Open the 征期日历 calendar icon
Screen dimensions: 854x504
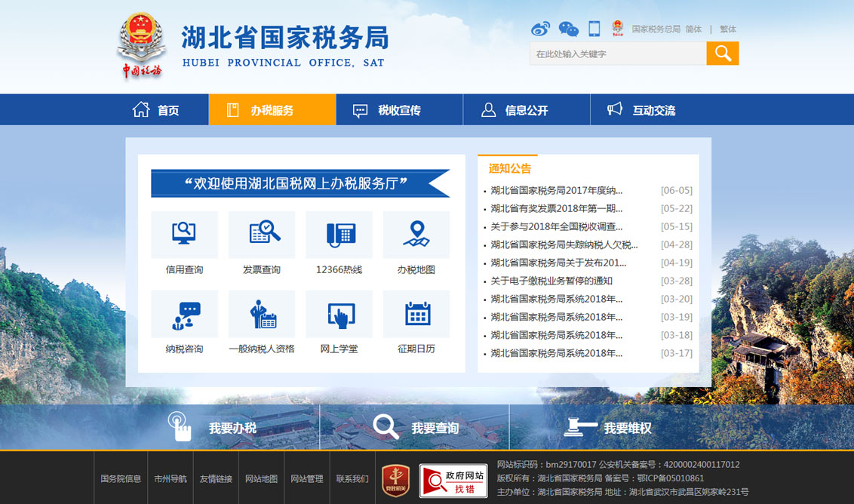pyautogui.click(x=416, y=314)
